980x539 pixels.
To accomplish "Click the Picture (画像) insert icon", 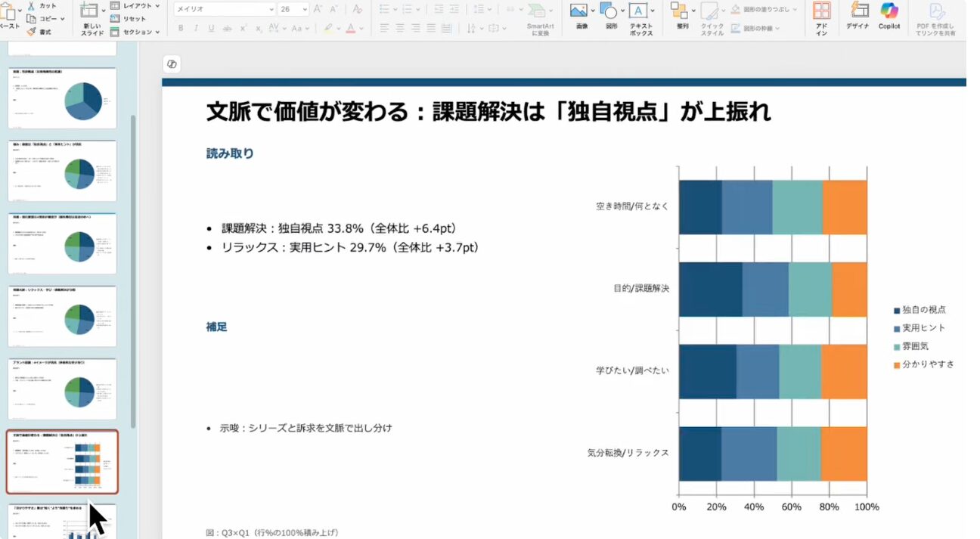I will tap(579, 11).
